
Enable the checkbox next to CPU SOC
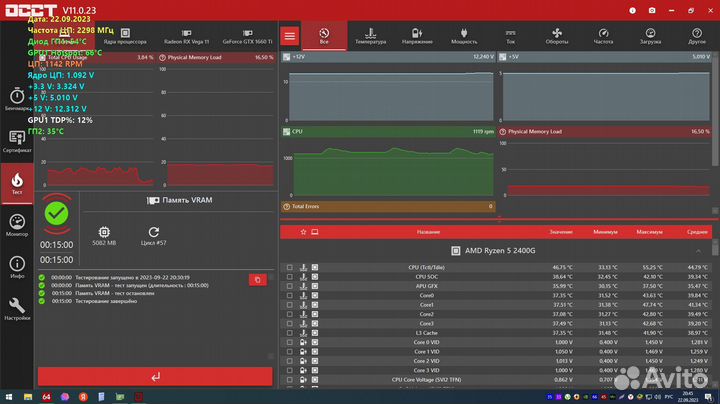point(289,277)
